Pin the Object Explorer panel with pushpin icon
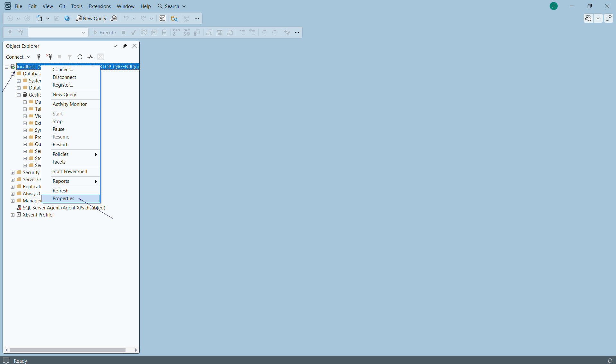Image resolution: width=616 pixels, height=364 pixels. [125, 46]
